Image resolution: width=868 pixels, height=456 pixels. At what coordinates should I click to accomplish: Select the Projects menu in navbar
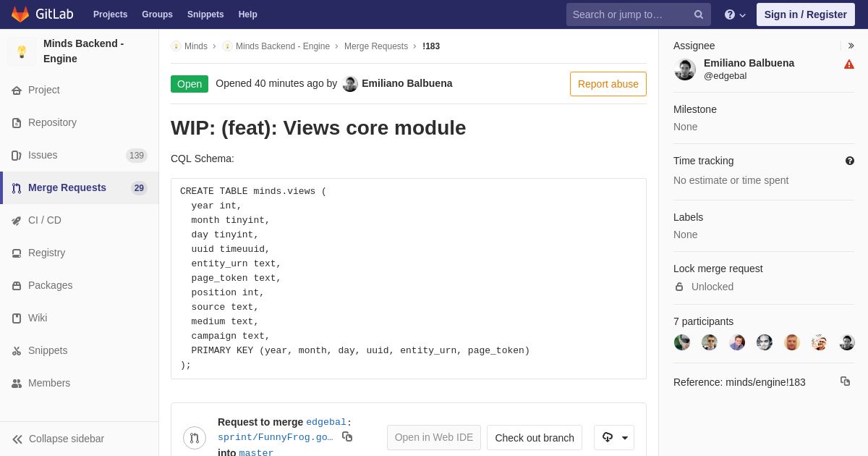(x=110, y=14)
